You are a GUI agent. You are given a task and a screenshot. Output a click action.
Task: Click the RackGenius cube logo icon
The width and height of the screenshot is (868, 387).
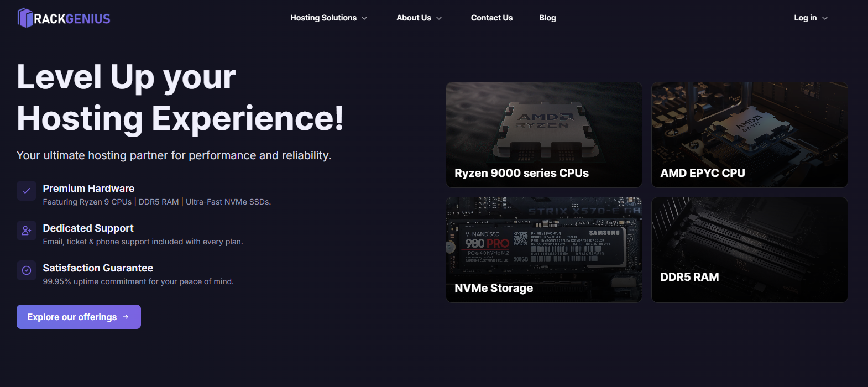[x=25, y=18]
